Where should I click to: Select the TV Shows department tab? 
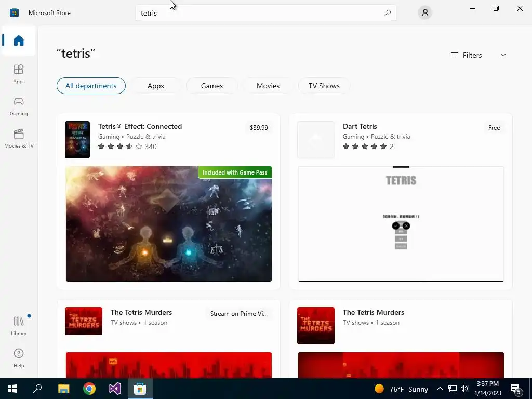[324, 86]
